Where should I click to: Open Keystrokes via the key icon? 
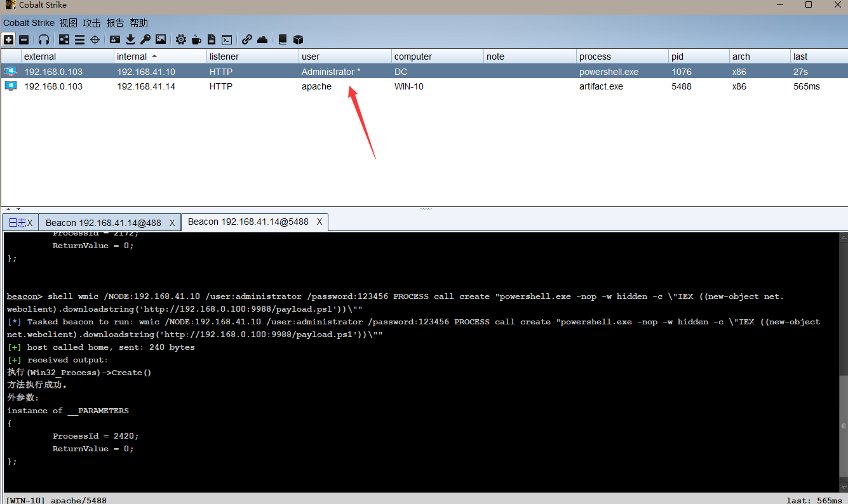pyautogui.click(x=145, y=39)
